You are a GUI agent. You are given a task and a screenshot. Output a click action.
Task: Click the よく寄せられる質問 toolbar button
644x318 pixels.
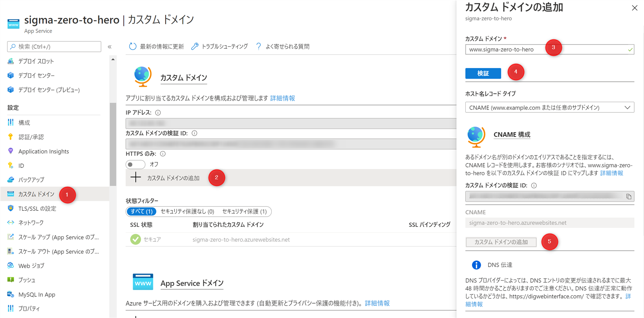click(282, 46)
